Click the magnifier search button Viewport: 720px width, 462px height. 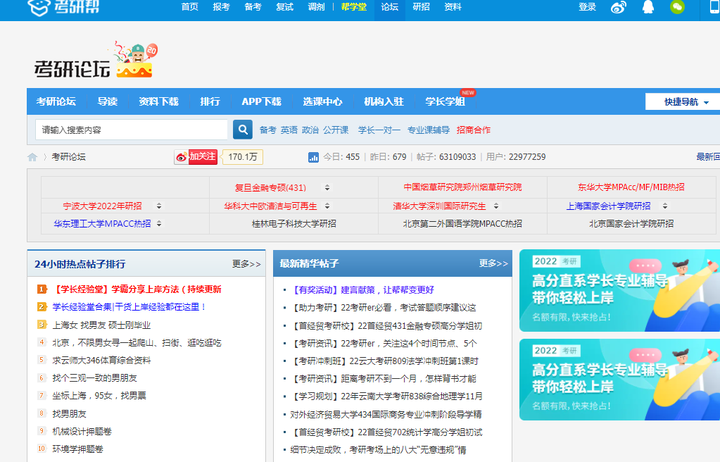click(242, 130)
